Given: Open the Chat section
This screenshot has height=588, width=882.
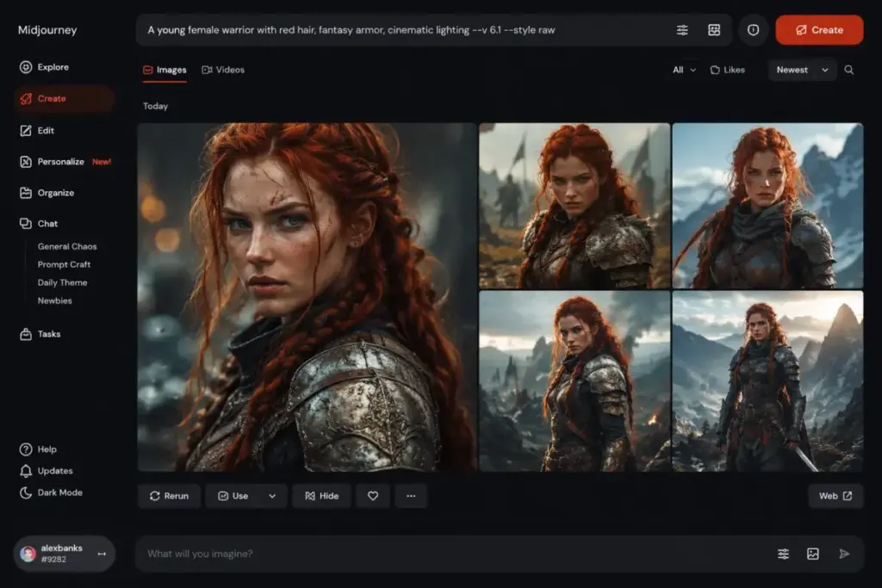Looking at the screenshot, I should (x=38, y=224).
